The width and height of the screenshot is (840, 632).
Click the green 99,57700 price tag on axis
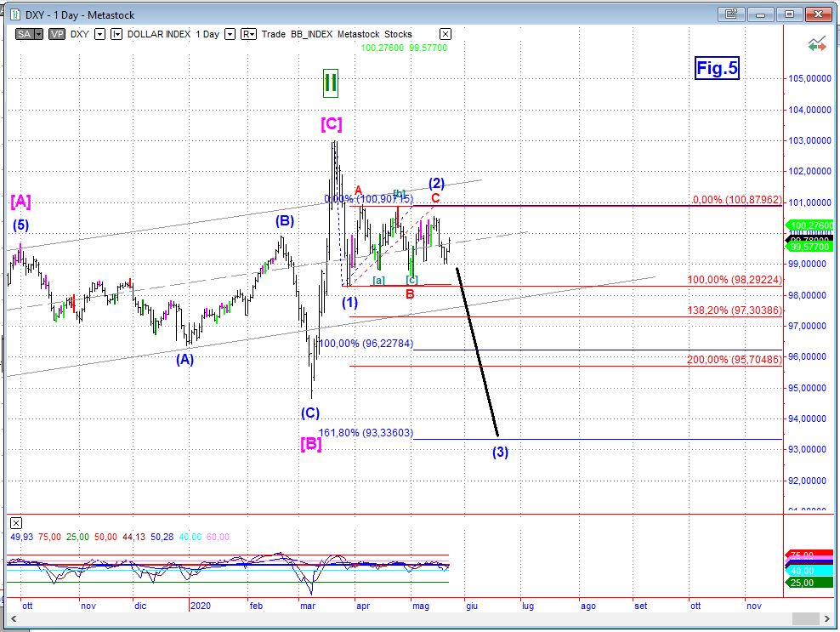pyautogui.click(x=809, y=248)
